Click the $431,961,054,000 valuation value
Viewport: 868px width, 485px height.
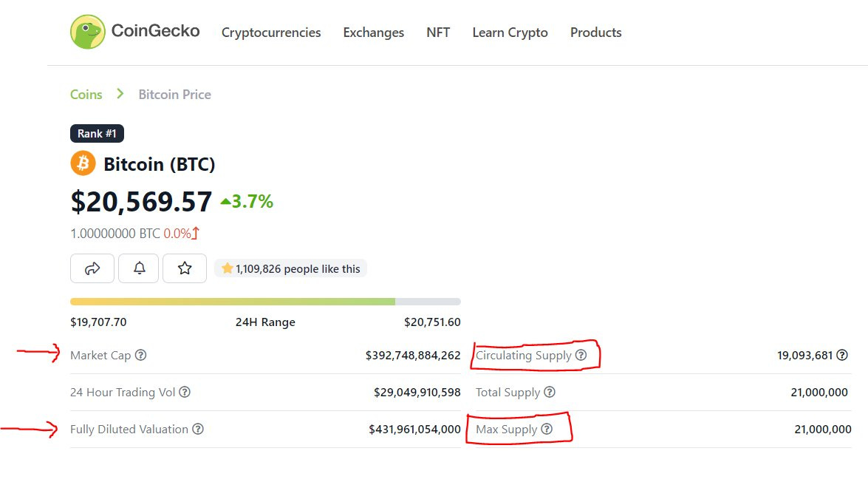pos(414,429)
